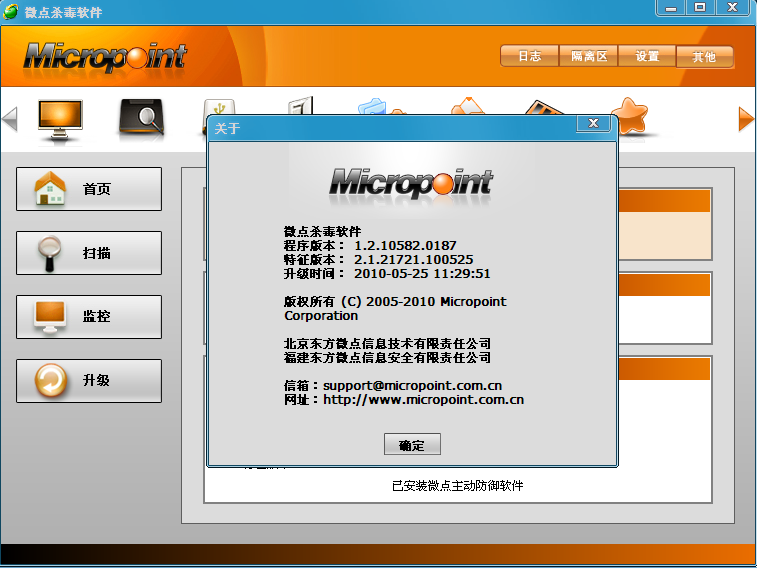
Task: Click the 北京东方微点信息技术有限责任公司 company text
Action: coord(387,344)
